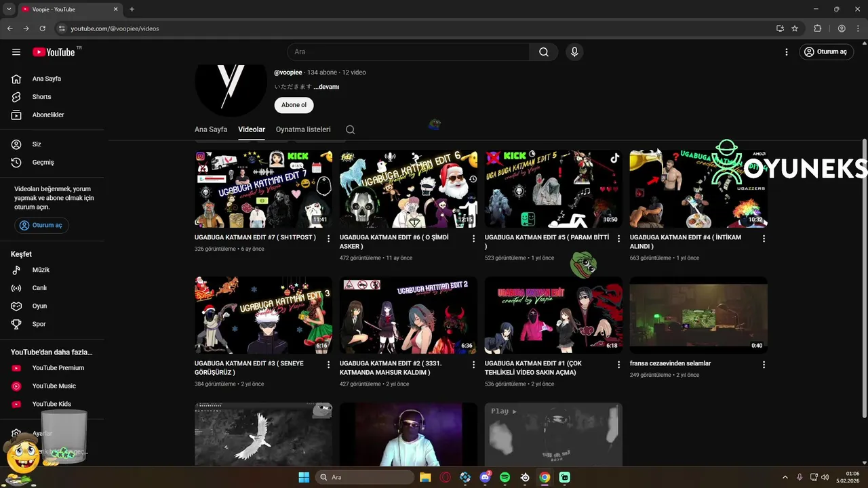Open YouTube Kids in the sidebar

coord(52,404)
